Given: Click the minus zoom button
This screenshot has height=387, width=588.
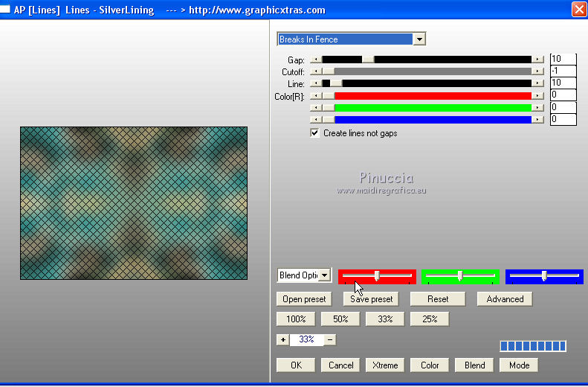Looking at the screenshot, I should coord(330,339).
